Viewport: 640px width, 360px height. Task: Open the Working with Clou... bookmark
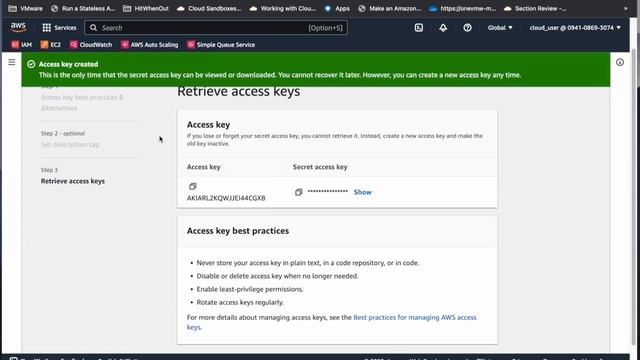pyautogui.click(x=282, y=8)
